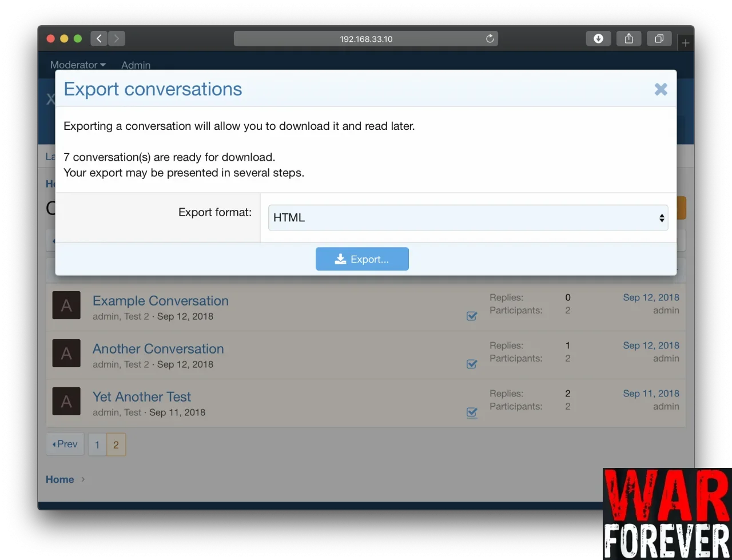This screenshot has width=732, height=560.
Task: Open Yet Another Test conversation
Action: 142,397
